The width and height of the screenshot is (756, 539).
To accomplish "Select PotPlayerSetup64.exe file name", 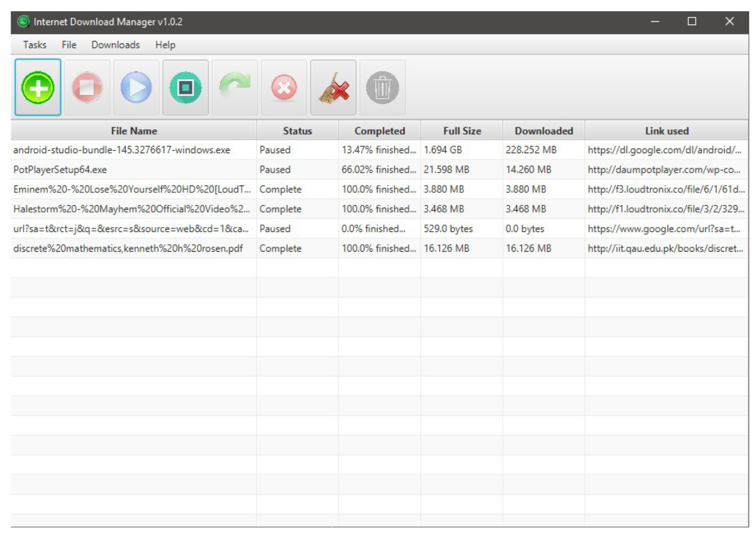I will [x=60, y=170].
